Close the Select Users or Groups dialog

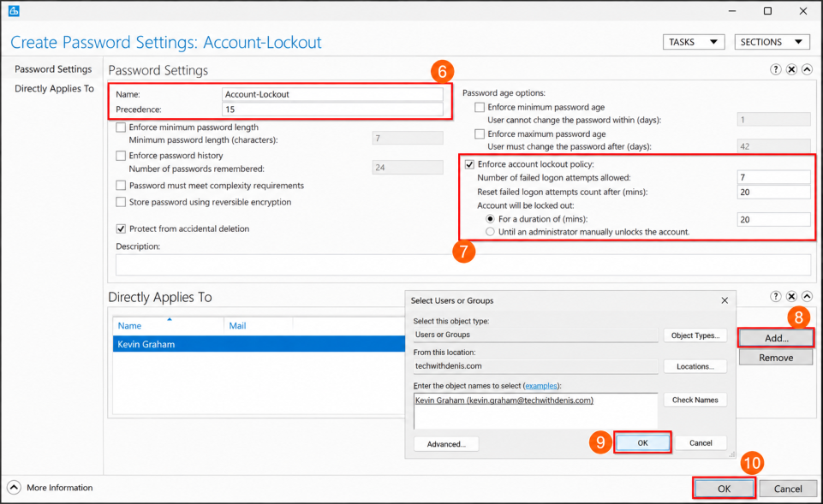(725, 300)
